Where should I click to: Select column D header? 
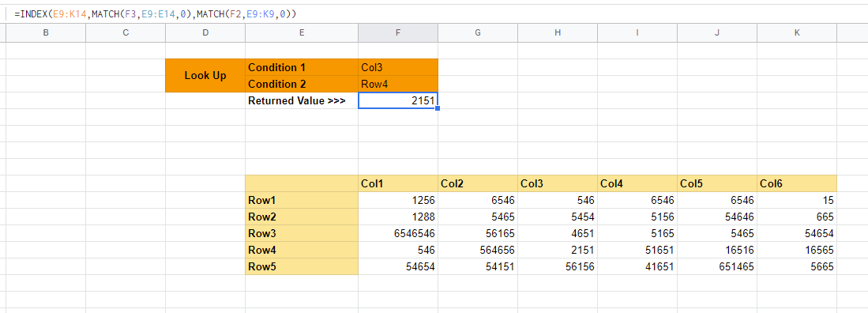[205, 32]
